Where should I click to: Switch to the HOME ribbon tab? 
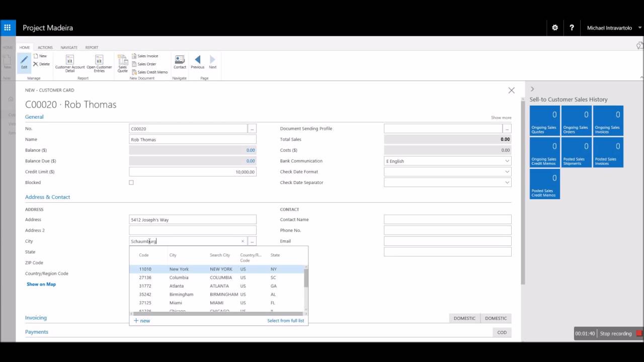point(25,47)
